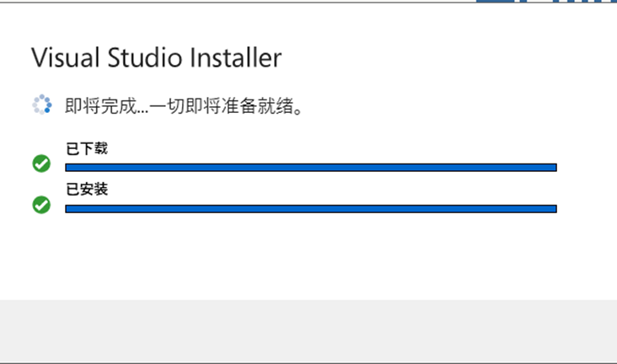Click the gray footer area of dialog
The height and width of the screenshot is (364, 617).
[308, 330]
